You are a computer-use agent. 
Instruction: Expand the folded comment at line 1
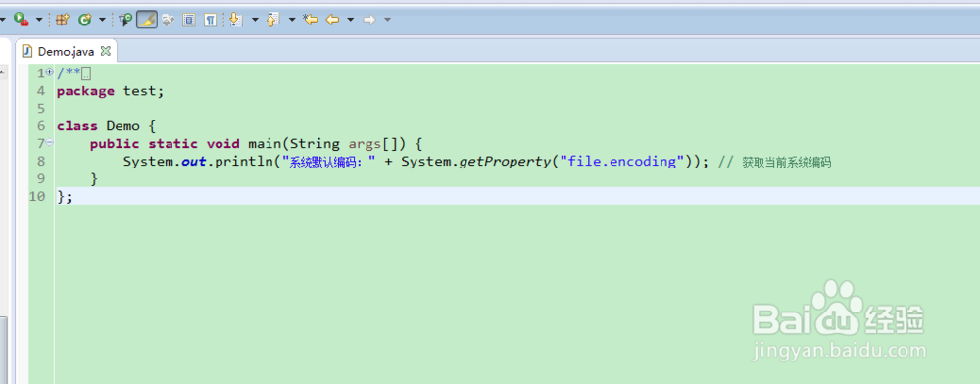50,73
